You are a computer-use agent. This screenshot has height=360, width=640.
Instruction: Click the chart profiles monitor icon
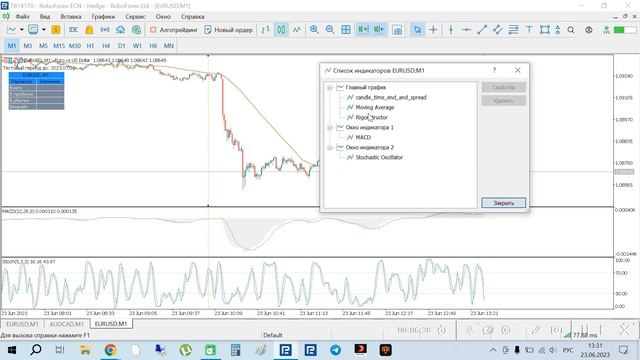[33, 30]
